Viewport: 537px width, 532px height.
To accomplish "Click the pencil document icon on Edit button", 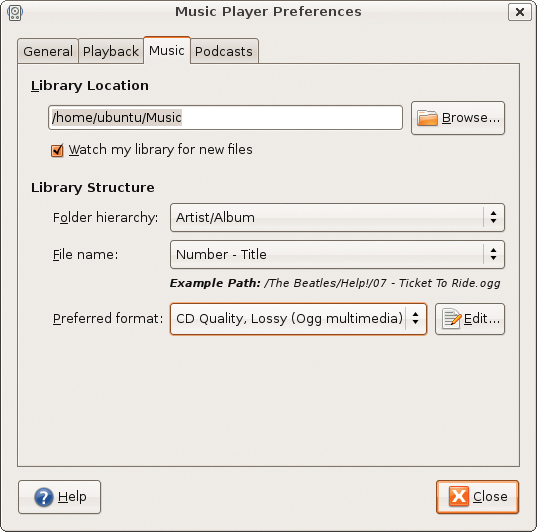I will [x=451, y=319].
